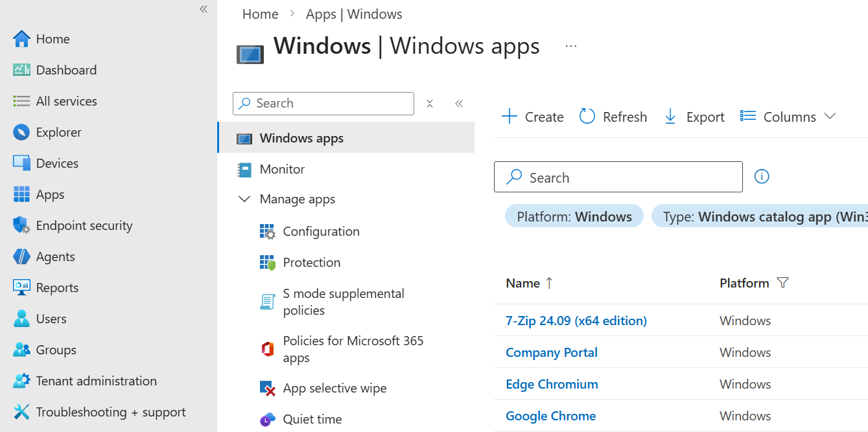Open Devices in the main navigation
Screen dimensions: 868x432
(x=57, y=163)
